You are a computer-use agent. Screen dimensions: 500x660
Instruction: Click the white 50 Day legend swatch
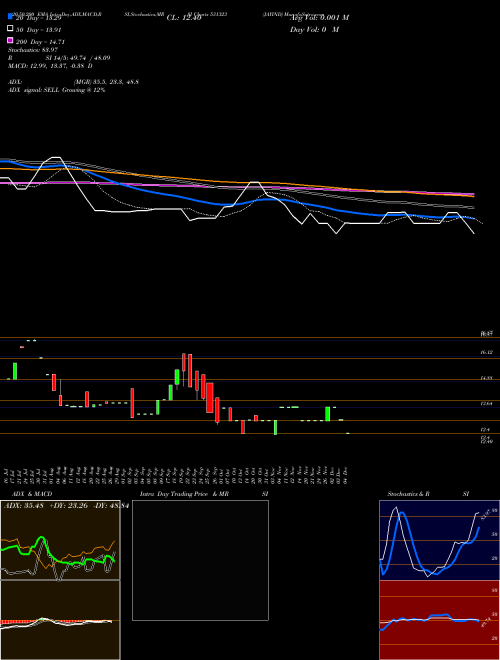pyautogui.click(x=10, y=29)
